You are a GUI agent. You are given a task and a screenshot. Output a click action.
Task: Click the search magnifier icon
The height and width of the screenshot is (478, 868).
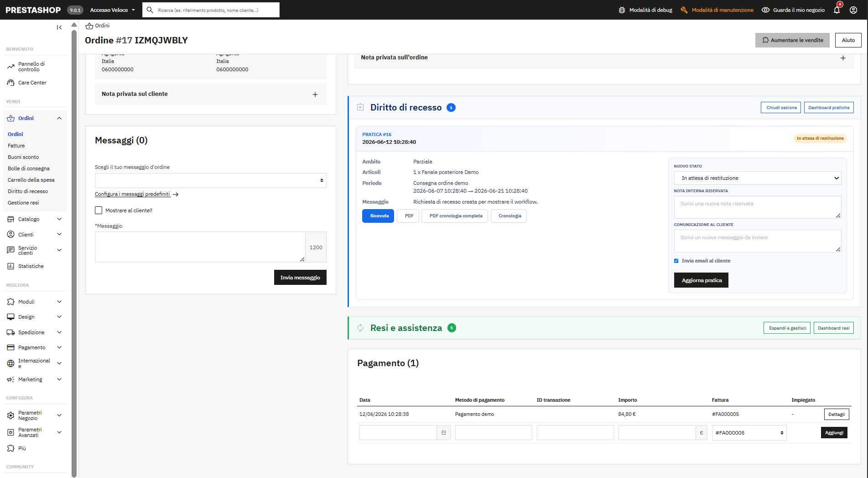(x=150, y=10)
